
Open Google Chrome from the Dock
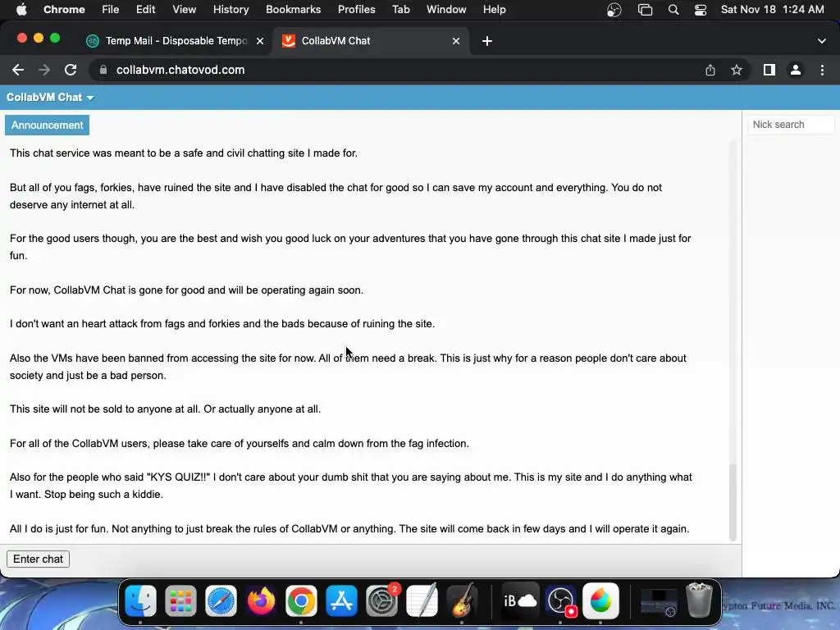click(x=301, y=601)
